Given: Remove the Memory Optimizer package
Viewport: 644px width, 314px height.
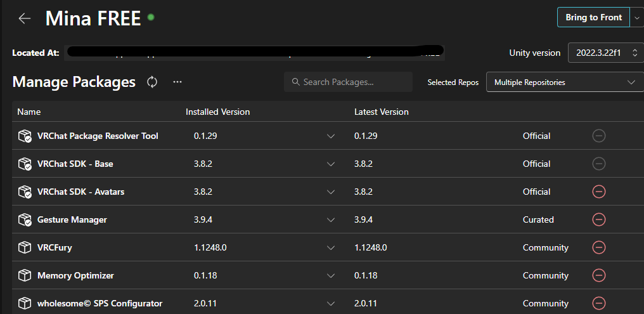Looking at the screenshot, I should [598, 275].
